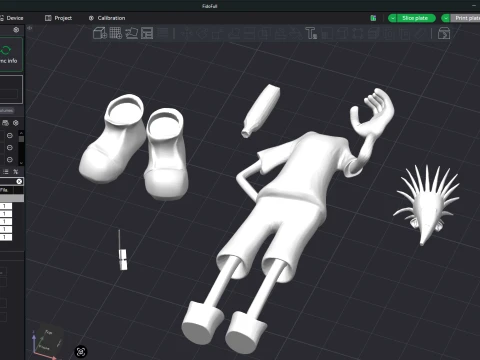Select the Move gizmo tool
Screen dimensions: 480x360
tap(187, 33)
